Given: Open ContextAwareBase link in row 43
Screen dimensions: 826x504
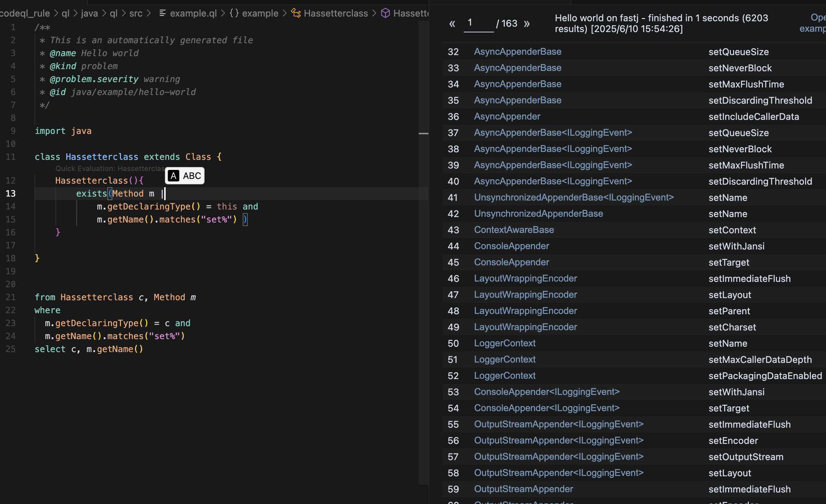Looking at the screenshot, I should point(514,230).
